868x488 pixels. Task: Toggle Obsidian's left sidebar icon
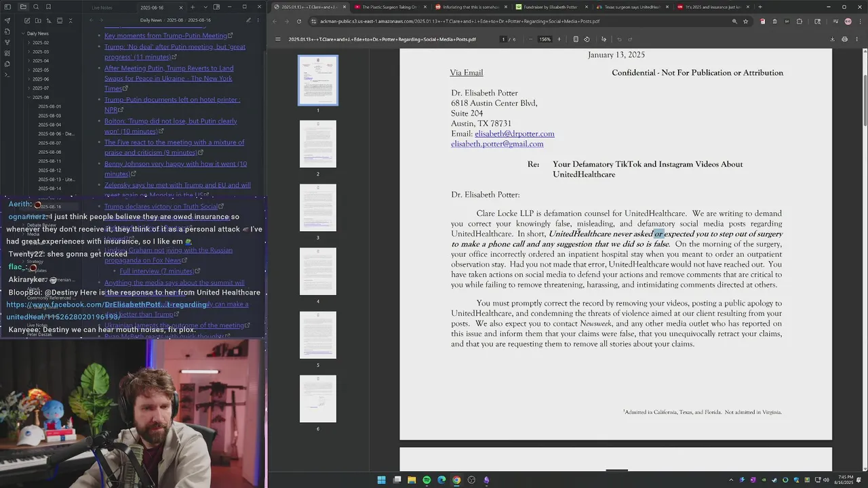pos(7,7)
